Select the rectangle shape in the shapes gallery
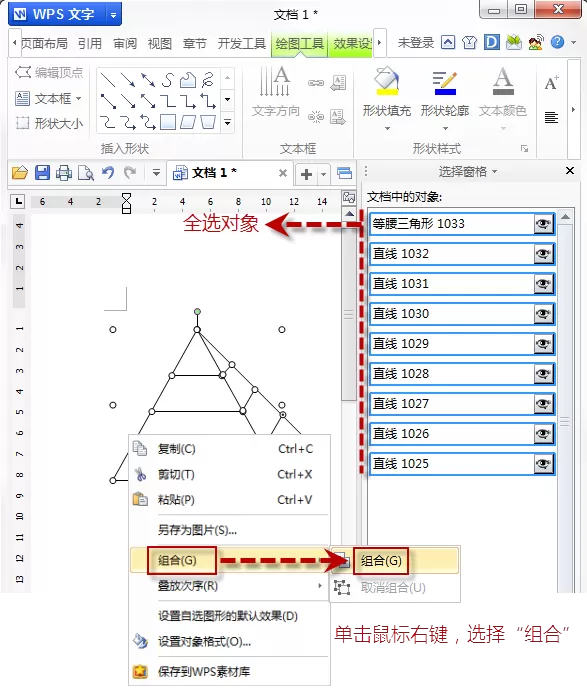587x688 pixels. [x=168, y=122]
